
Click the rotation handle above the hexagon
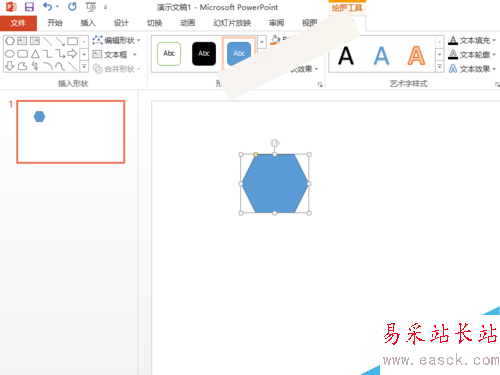[x=275, y=143]
